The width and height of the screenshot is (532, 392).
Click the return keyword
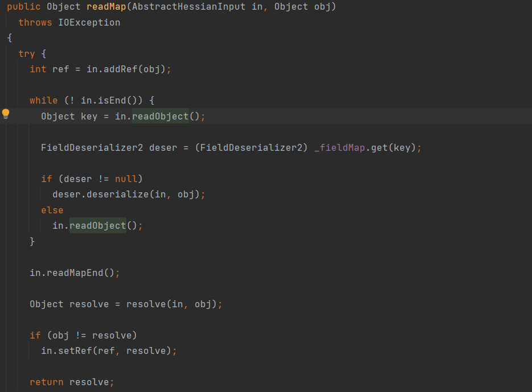[x=47, y=382]
